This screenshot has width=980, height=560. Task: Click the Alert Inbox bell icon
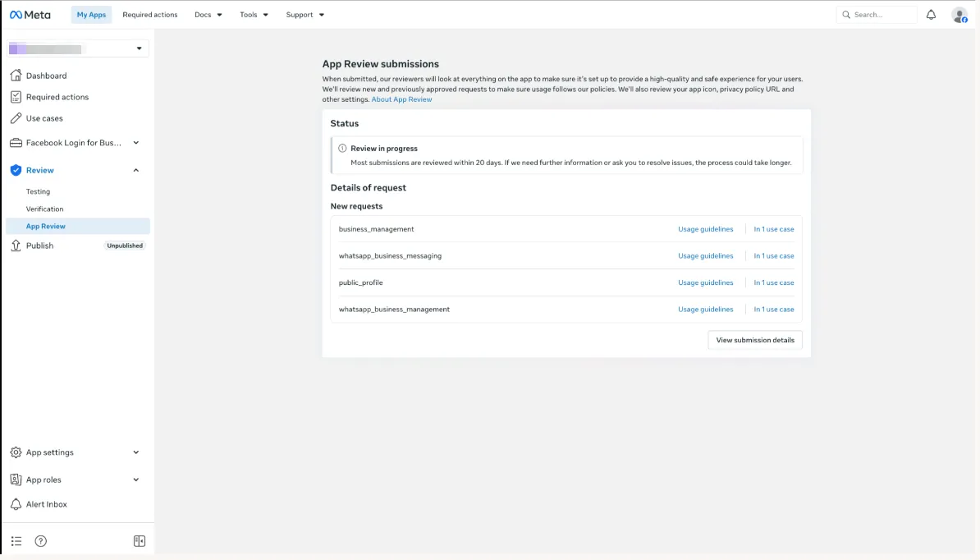click(16, 504)
